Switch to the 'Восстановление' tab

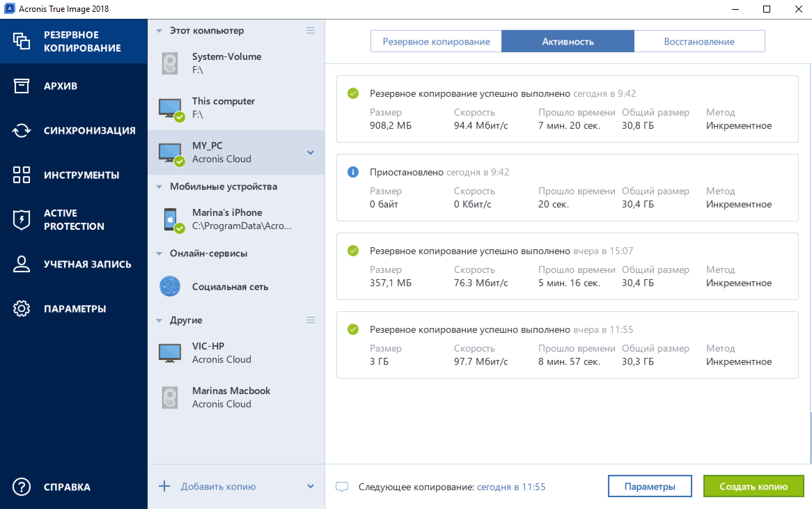(x=699, y=41)
